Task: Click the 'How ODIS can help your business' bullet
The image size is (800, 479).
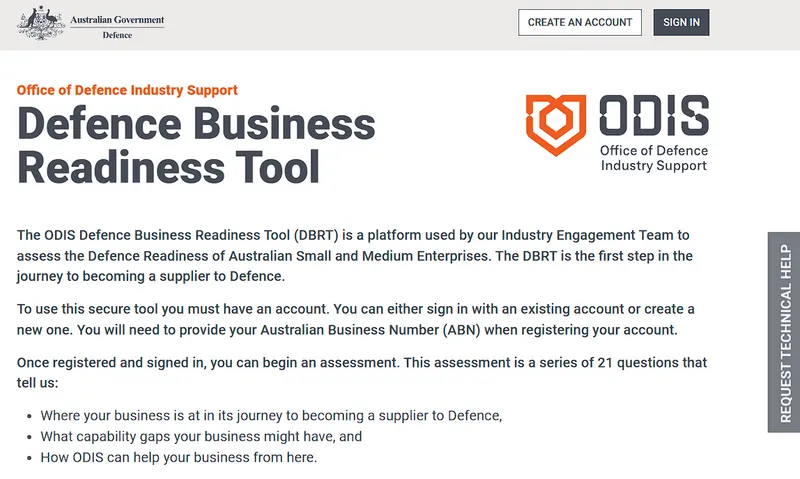Action: tap(179, 458)
